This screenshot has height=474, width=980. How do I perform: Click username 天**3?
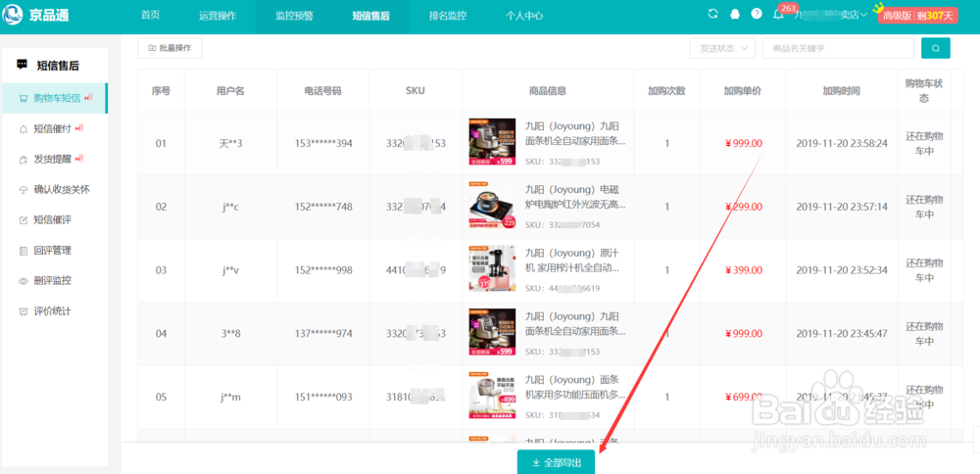[230, 144]
